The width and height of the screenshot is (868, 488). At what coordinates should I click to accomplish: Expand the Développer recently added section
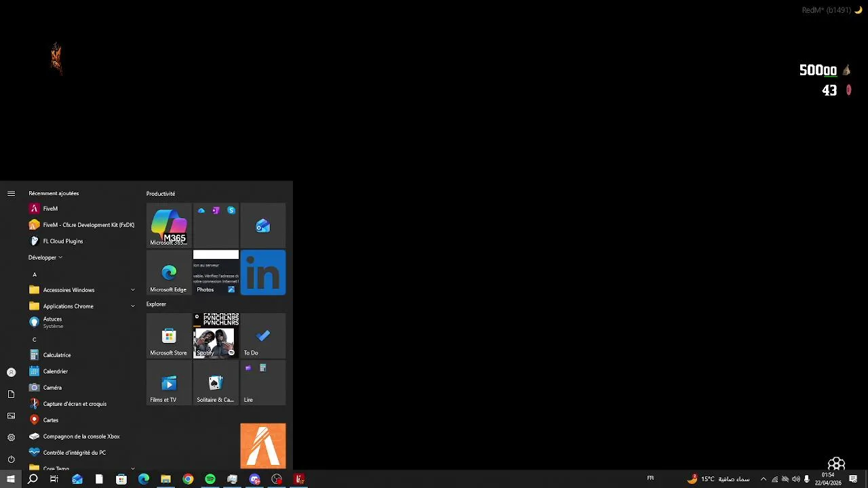click(x=45, y=258)
